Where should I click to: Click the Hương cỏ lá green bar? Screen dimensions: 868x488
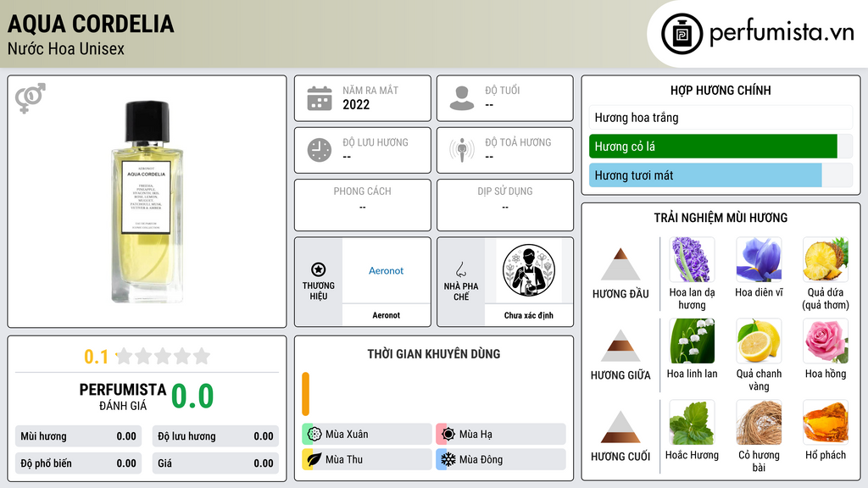point(713,147)
